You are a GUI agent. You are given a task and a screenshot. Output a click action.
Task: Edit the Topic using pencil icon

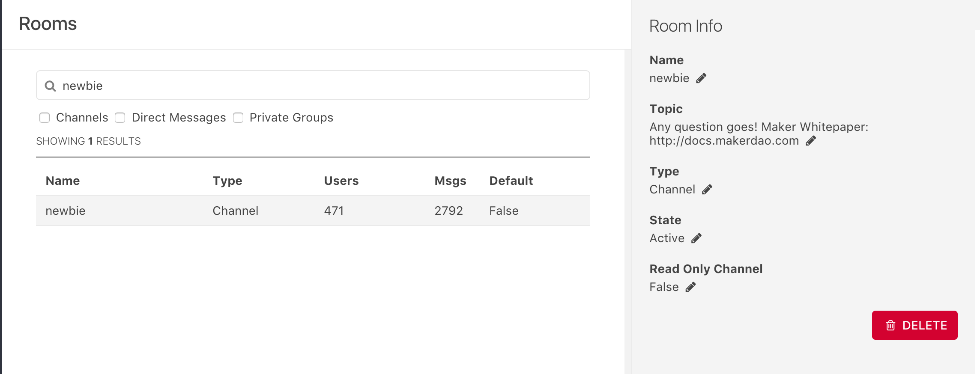pos(810,141)
